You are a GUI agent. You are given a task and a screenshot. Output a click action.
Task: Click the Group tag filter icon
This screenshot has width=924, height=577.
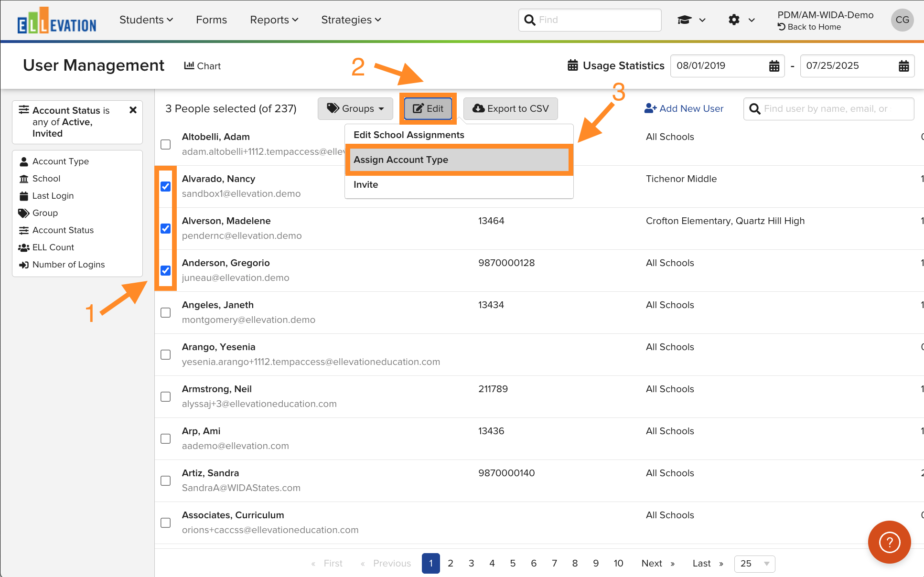24,213
